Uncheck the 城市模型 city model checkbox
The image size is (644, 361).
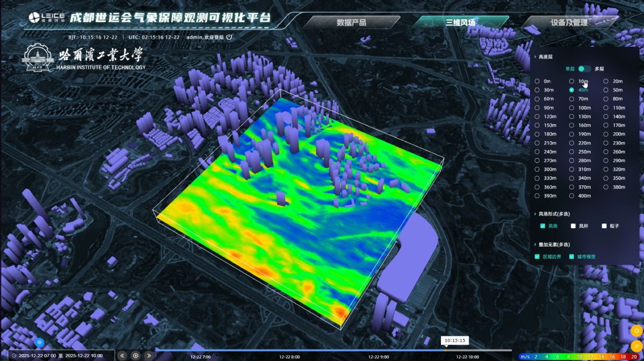click(571, 257)
